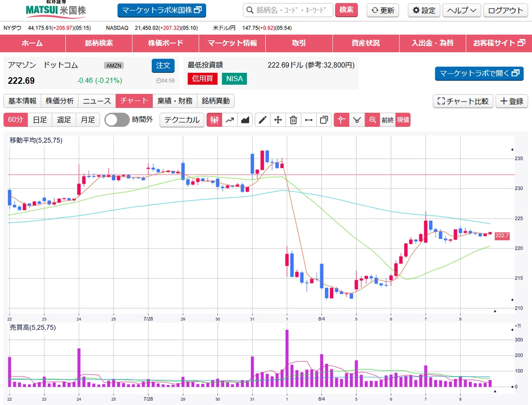Click the NYダウ index value 44,175.61
Viewport: 532px width, 405px height.
click(39, 28)
